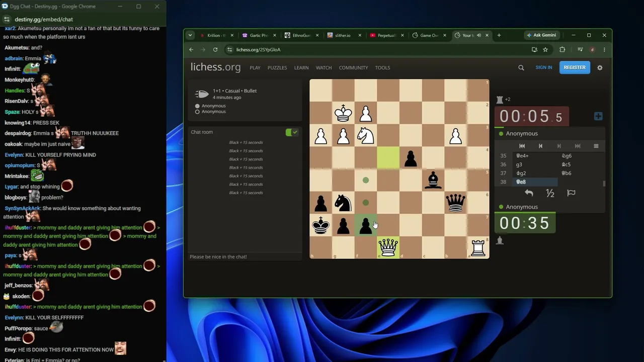Open lichess preferences gear
Screen dimensions: 644x362
point(600,67)
